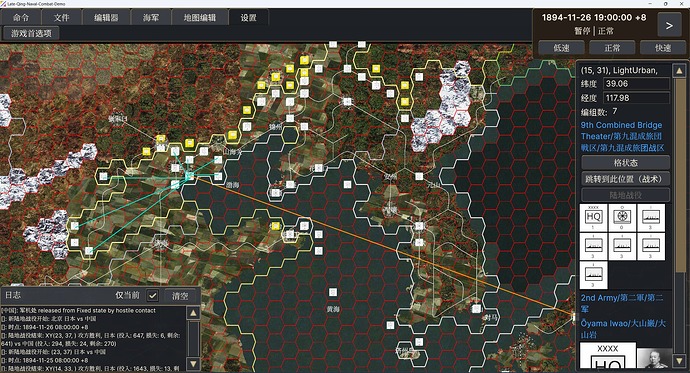Select the lone unit icon in the grid's last row
690x373 pixels.
(594, 275)
